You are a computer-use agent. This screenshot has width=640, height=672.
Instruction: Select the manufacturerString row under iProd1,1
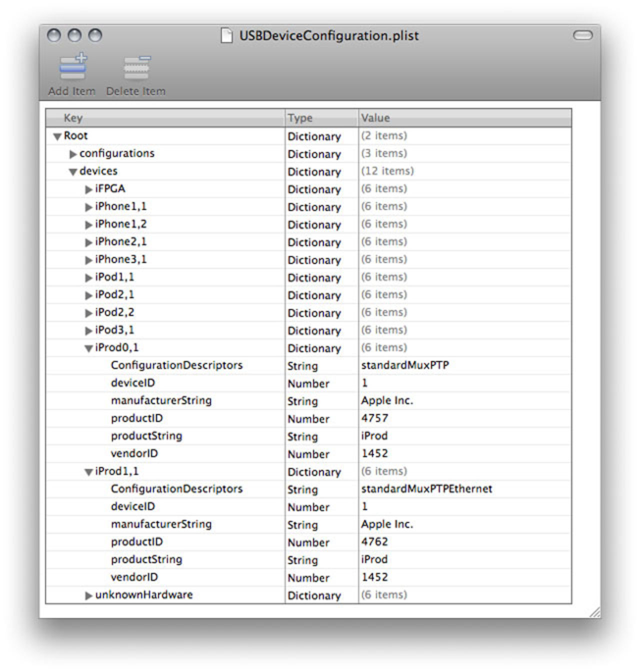pyautogui.click(x=161, y=524)
